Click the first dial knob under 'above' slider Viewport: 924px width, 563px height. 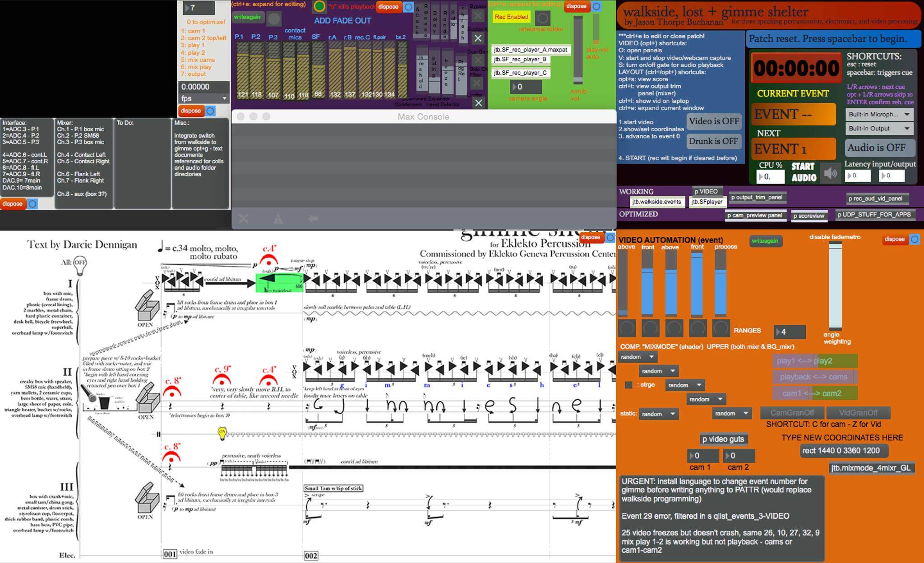626,328
